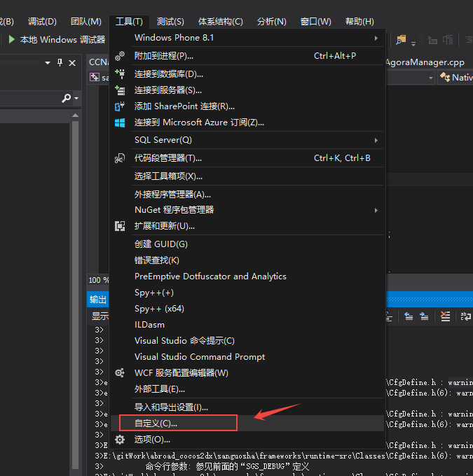Click the search magnifier icon in side panel
Image resolution: width=473 pixels, height=476 pixels.
coord(66,98)
